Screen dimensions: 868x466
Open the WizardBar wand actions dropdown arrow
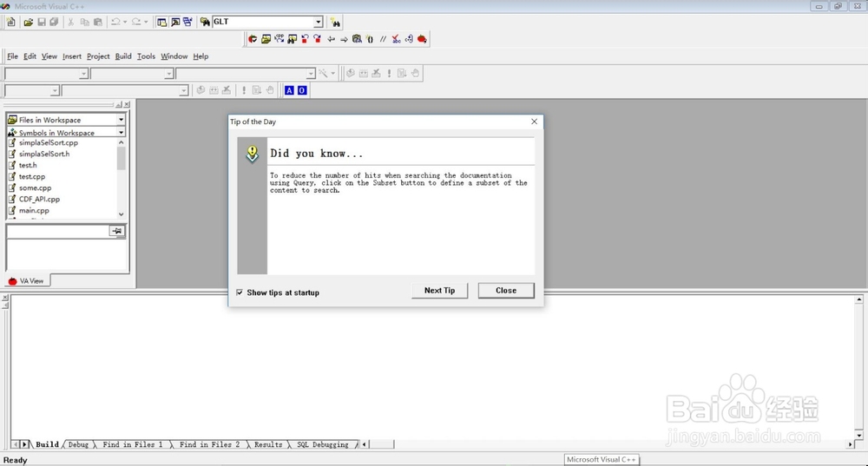click(332, 73)
